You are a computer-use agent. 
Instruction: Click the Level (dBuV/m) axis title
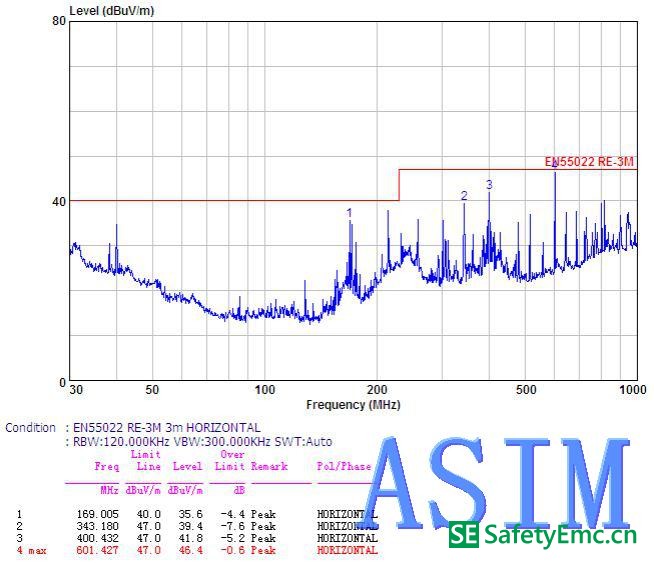point(112,11)
